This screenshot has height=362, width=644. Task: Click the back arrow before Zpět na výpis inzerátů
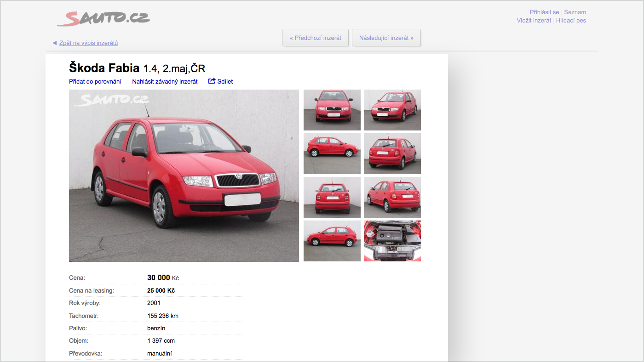coord(54,43)
